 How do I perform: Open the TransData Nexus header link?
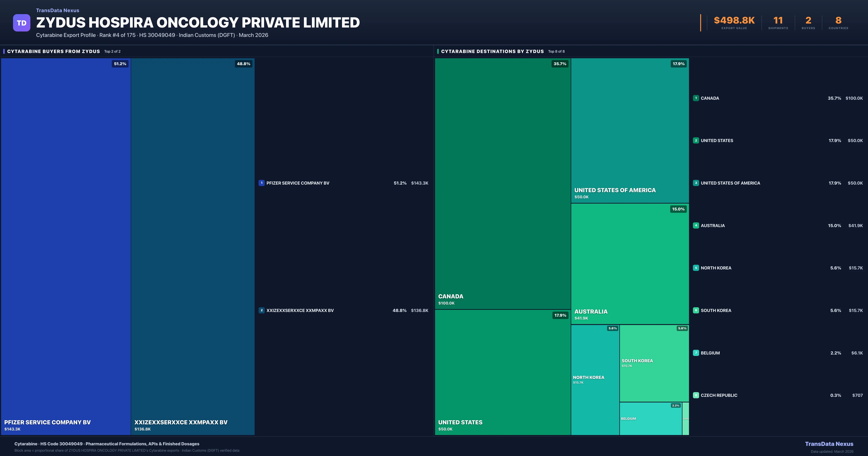coord(58,10)
